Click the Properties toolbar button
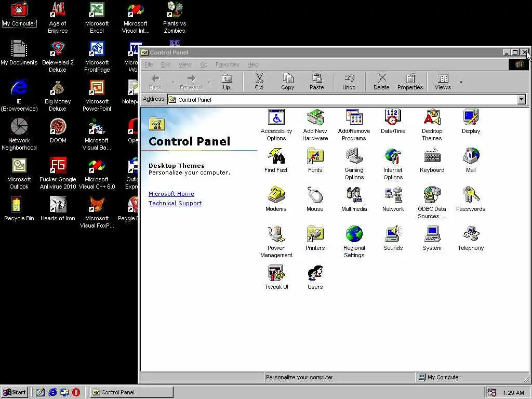Viewport: 532px width, 399px height. (x=410, y=82)
